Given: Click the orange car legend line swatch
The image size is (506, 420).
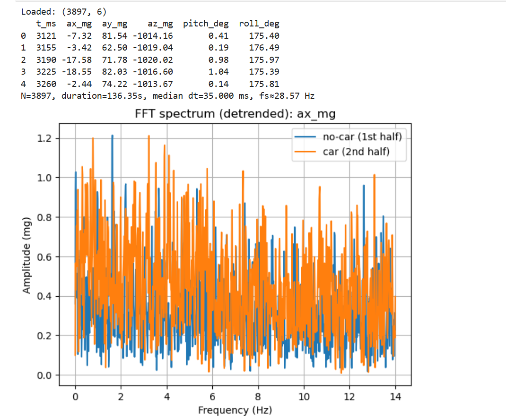Looking at the screenshot, I should pos(306,152).
